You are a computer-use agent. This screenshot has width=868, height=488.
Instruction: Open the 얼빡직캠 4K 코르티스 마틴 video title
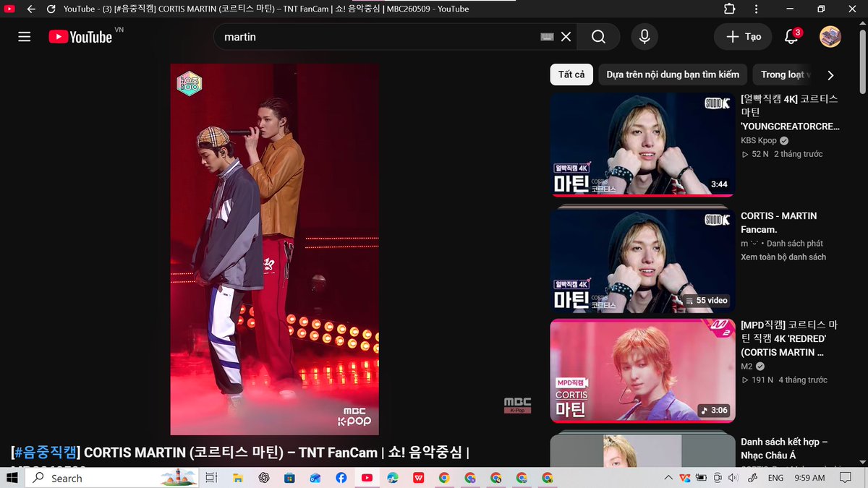click(x=790, y=112)
